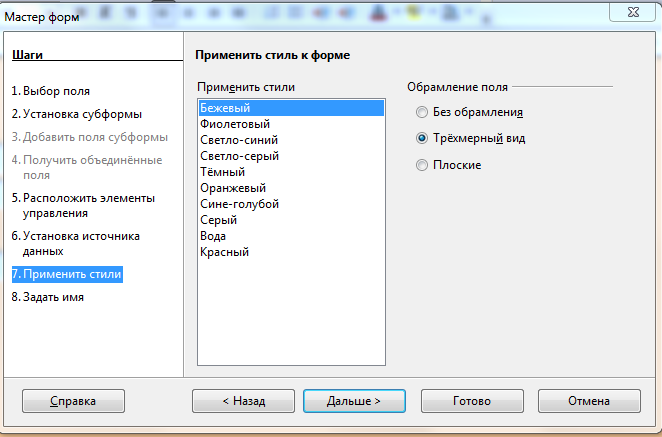This screenshot has width=662, height=437.
Task: Go to step 2 Установка субформы
Action: (77, 114)
